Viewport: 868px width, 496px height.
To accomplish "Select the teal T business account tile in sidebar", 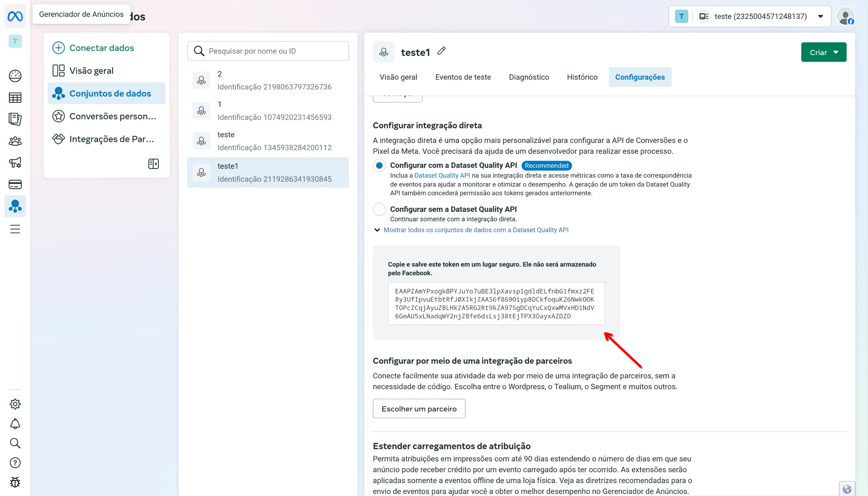I will [x=15, y=41].
